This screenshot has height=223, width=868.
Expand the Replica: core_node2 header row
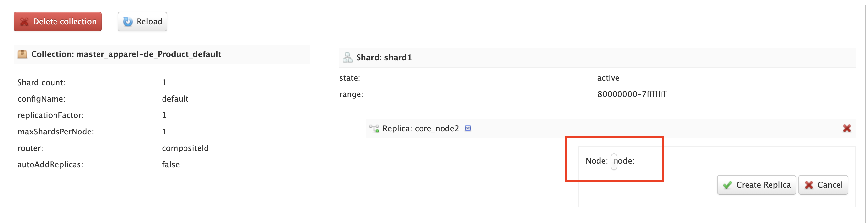pyautogui.click(x=610, y=128)
